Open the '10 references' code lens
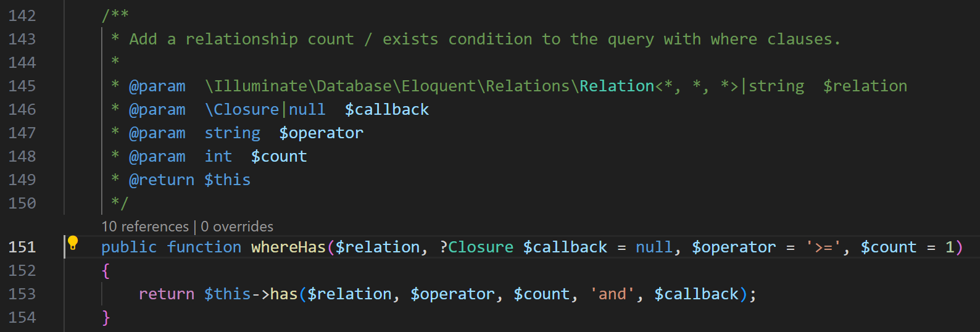This screenshot has height=332, width=980. tap(145, 226)
